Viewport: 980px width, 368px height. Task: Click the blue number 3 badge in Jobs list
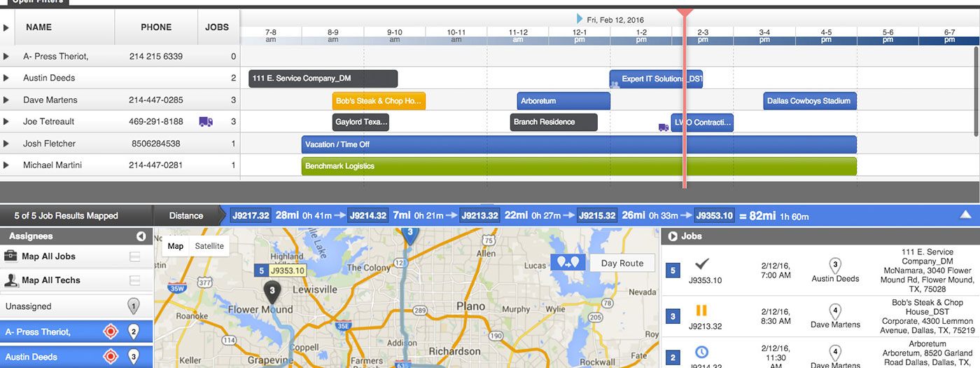[x=673, y=317]
